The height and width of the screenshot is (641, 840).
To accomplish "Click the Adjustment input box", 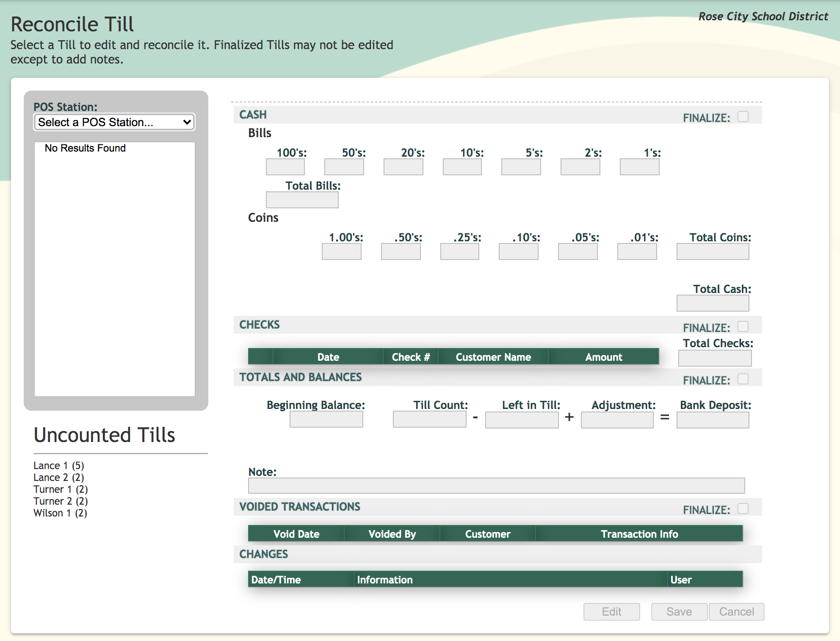I will tap(617, 420).
